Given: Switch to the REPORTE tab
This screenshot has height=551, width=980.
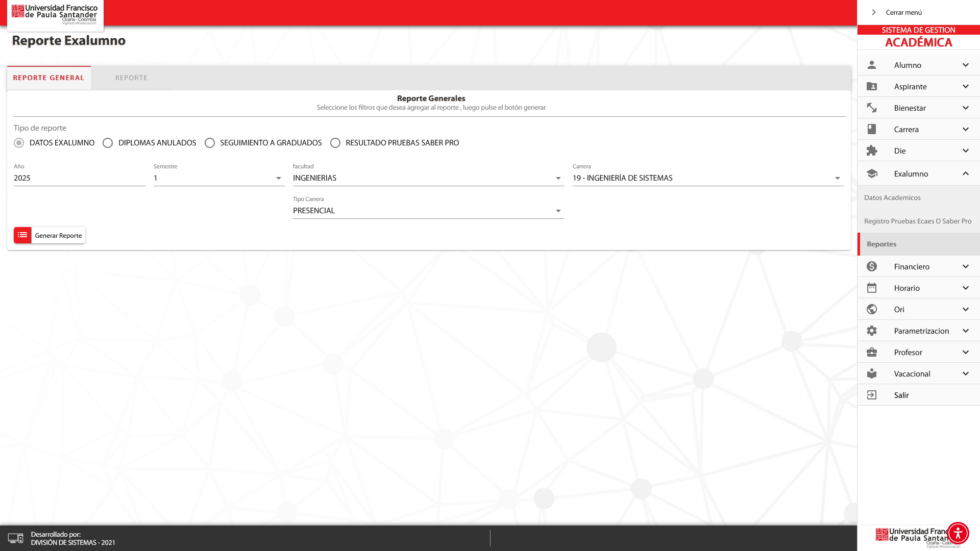Looking at the screenshot, I should click(x=131, y=78).
